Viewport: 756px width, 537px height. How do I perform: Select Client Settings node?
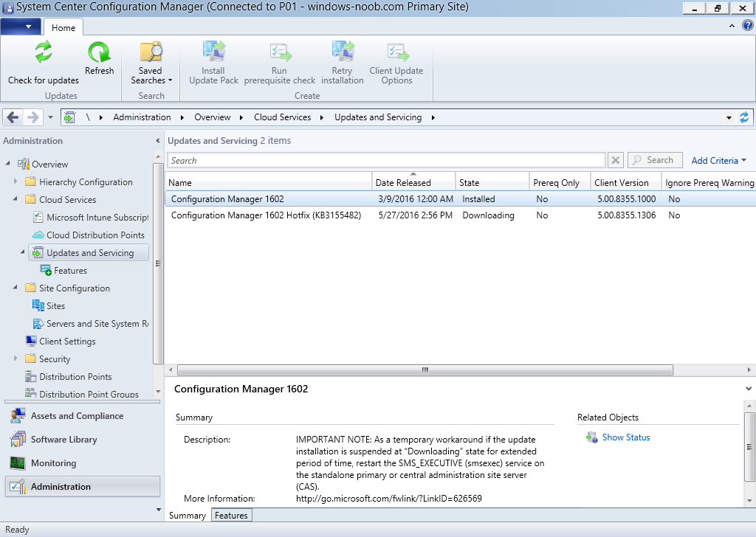61,342
